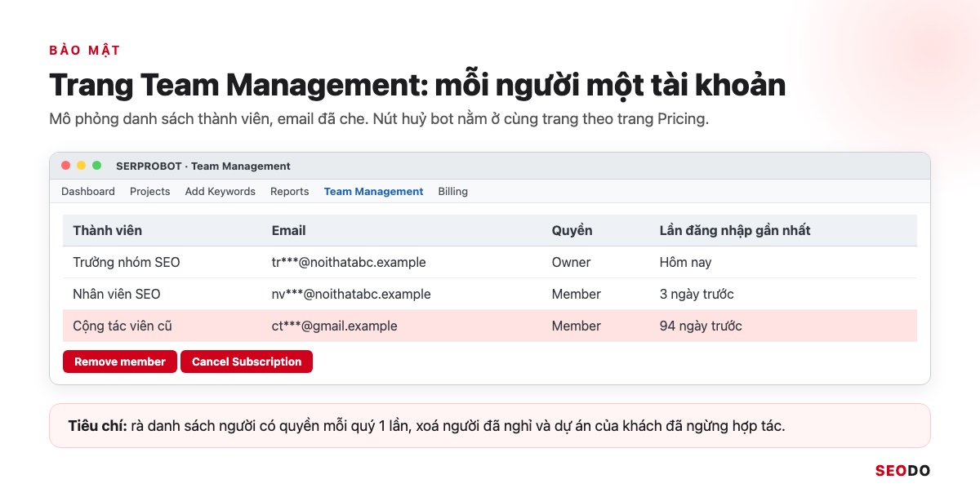The width and height of the screenshot is (980, 497).
Task: Select the Cộng tác viên cũ member
Action: [122, 326]
